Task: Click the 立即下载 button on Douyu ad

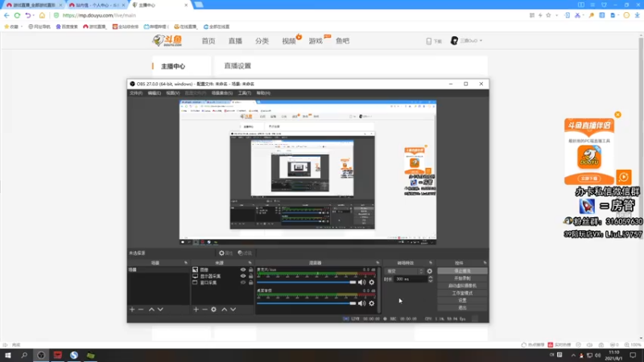Action: click(589, 179)
